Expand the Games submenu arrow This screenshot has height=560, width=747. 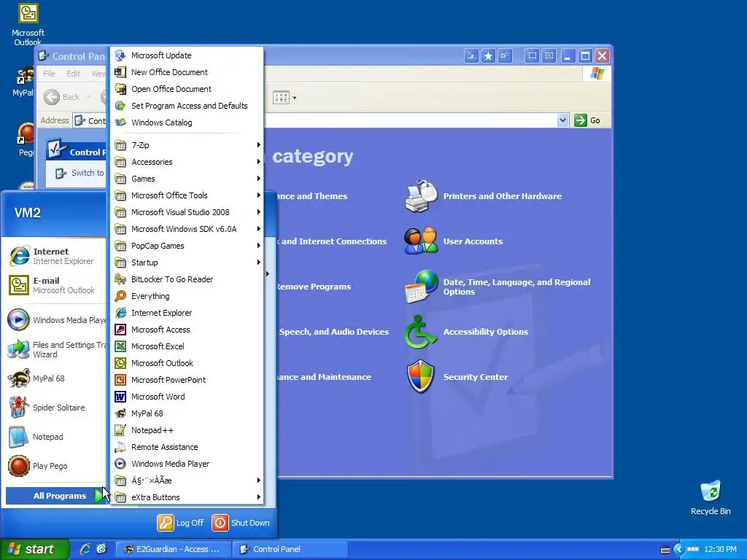[258, 179]
